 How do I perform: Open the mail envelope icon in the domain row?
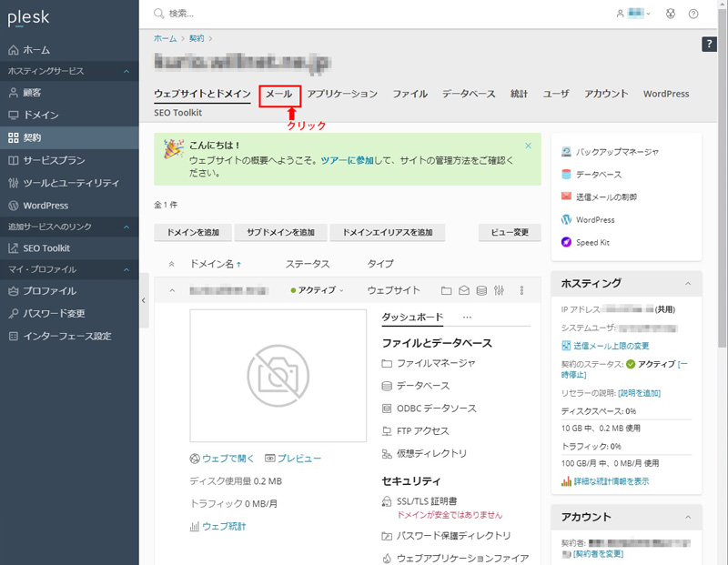[x=464, y=291]
